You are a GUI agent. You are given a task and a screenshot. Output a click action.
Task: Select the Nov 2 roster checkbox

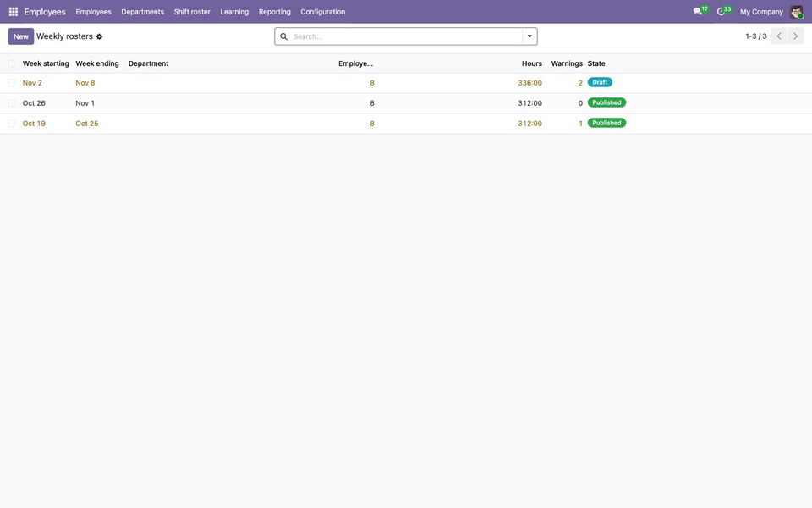tap(12, 83)
